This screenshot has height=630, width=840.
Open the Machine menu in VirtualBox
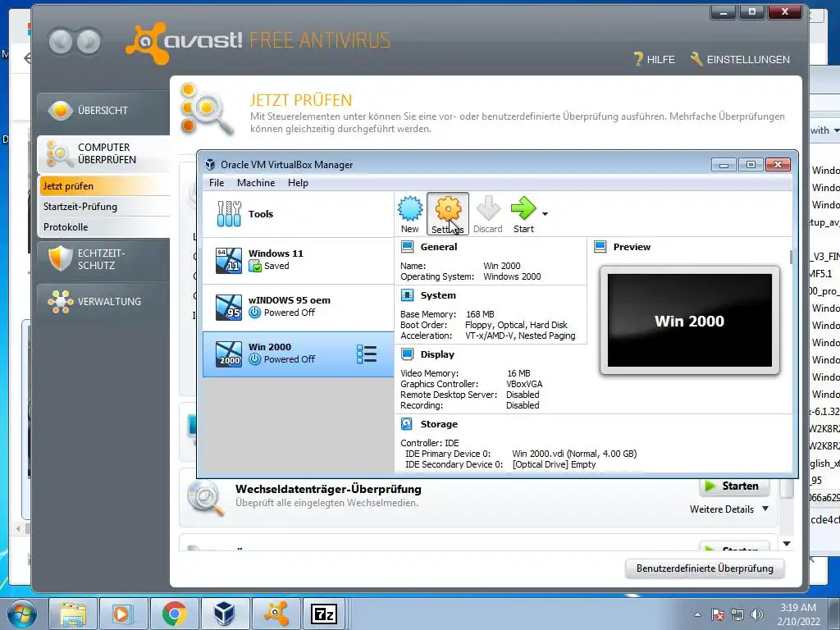point(256,183)
